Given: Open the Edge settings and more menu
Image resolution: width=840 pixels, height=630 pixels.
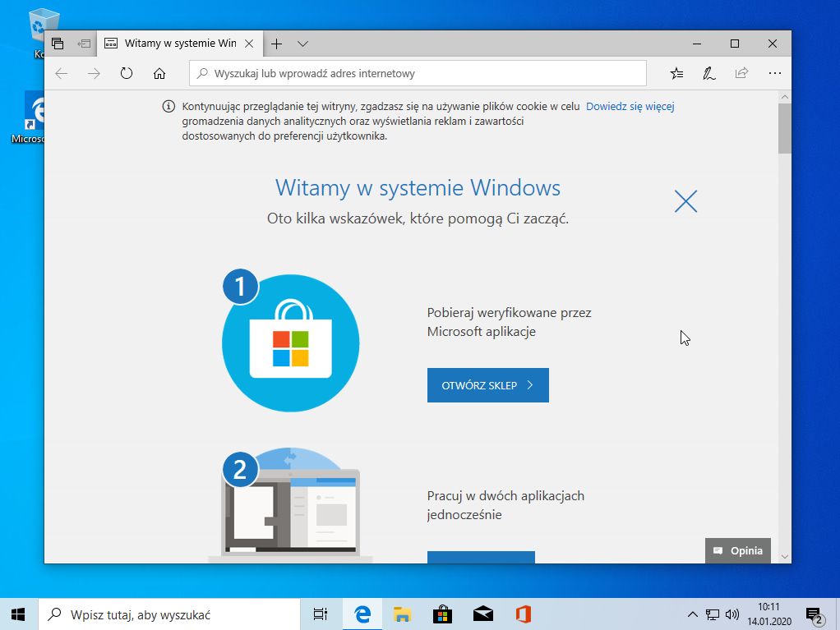Looking at the screenshot, I should pos(774,73).
